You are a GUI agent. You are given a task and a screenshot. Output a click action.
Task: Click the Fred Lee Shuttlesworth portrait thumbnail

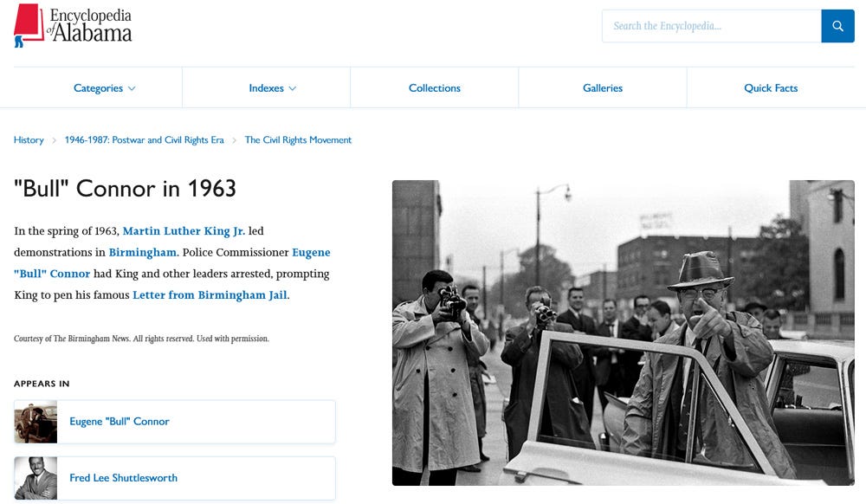point(36,478)
